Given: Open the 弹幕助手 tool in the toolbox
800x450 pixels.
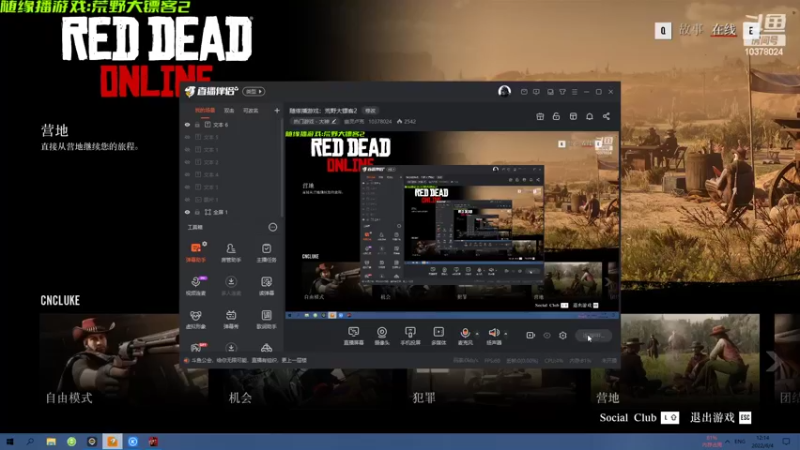Looking at the screenshot, I should [195, 253].
